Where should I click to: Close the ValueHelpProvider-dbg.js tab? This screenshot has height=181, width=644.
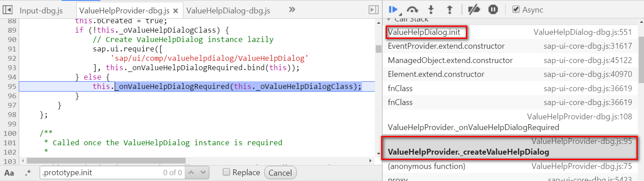tap(176, 10)
